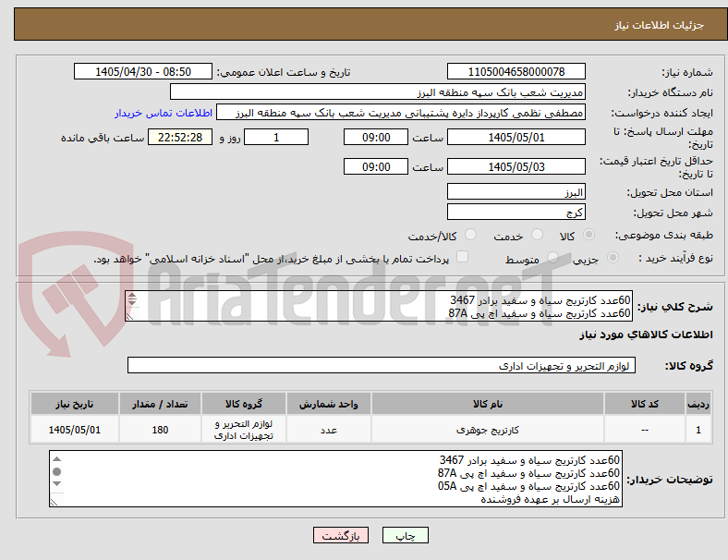Click the response deadline time 09:00 field
The width and height of the screenshot is (728, 560).
click(x=376, y=138)
